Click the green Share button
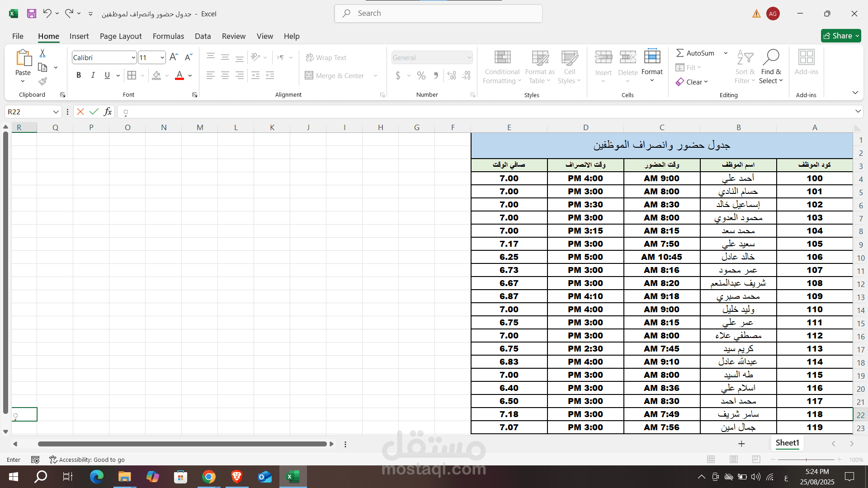Screen dimensions: 868x488 [840, 36]
